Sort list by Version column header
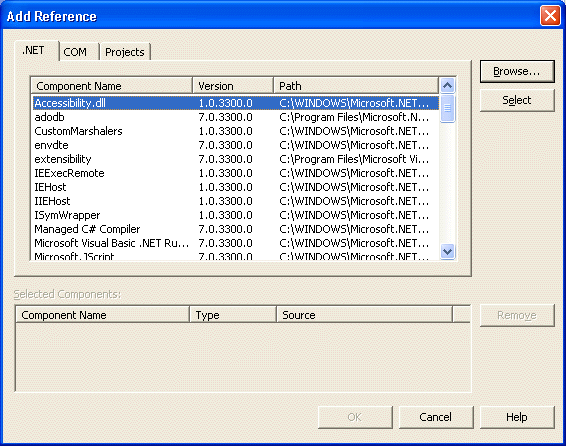 pos(233,86)
